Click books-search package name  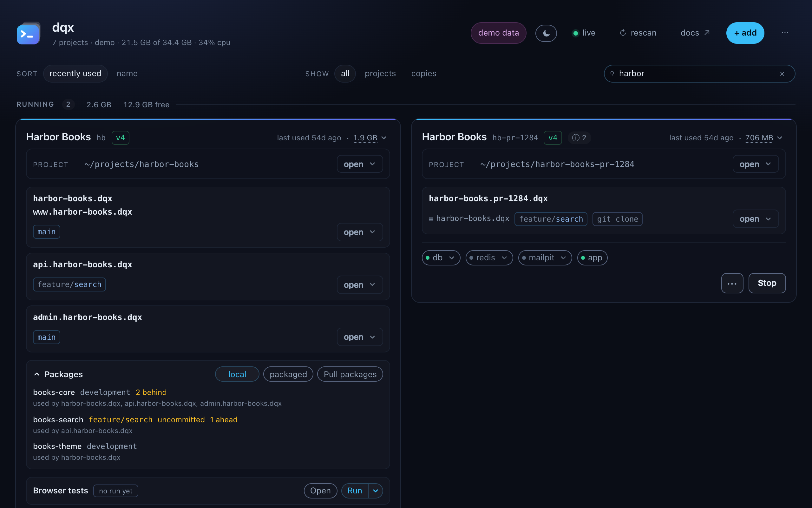58,420
